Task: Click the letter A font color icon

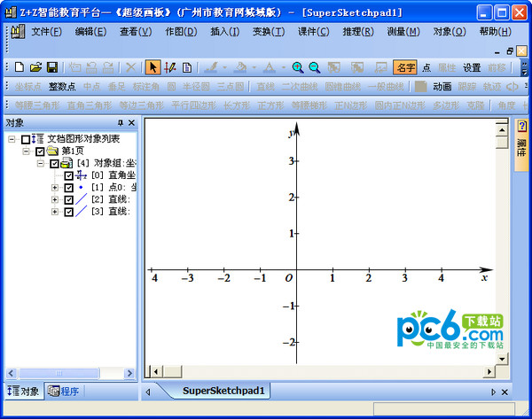Action: coord(270,67)
